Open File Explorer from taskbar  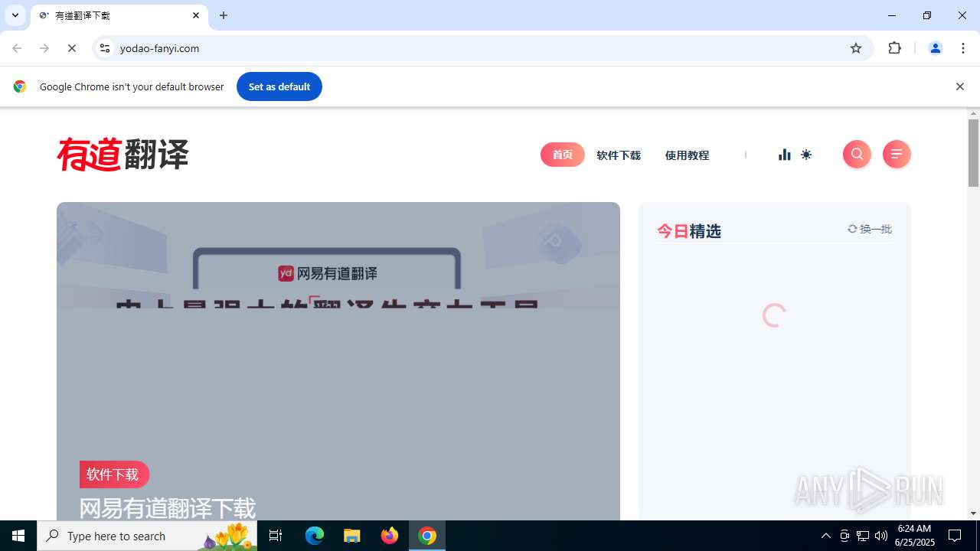click(352, 536)
